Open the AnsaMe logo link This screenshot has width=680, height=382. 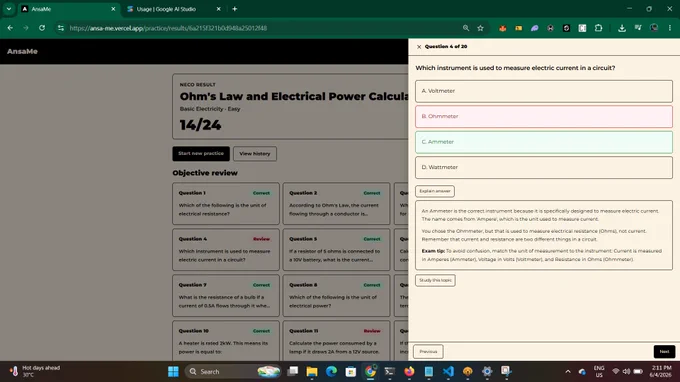(x=22, y=52)
